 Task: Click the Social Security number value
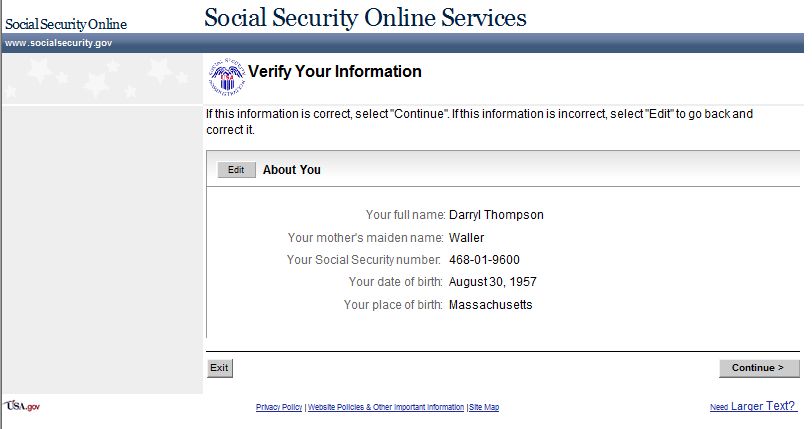pyautogui.click(x=484, y=260)
